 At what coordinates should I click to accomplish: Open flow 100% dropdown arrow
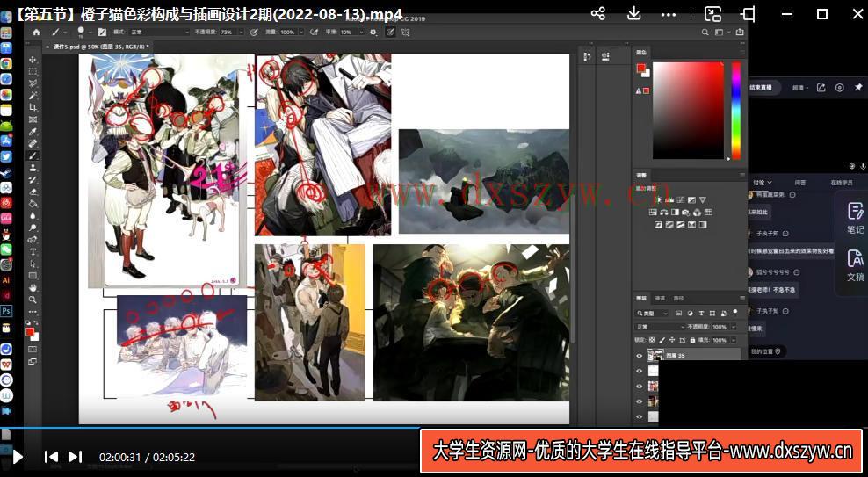(301, 33)
